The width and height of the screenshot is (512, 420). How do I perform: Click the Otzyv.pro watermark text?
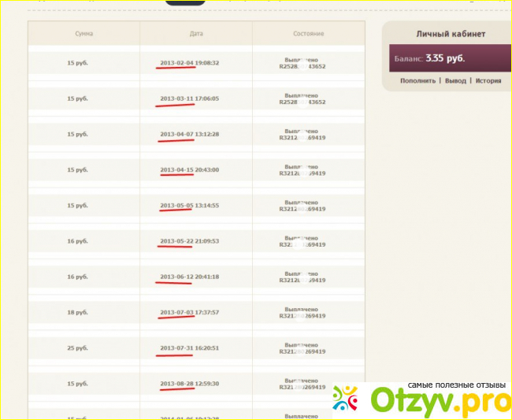pyautogui.click(x=441, y=402)
